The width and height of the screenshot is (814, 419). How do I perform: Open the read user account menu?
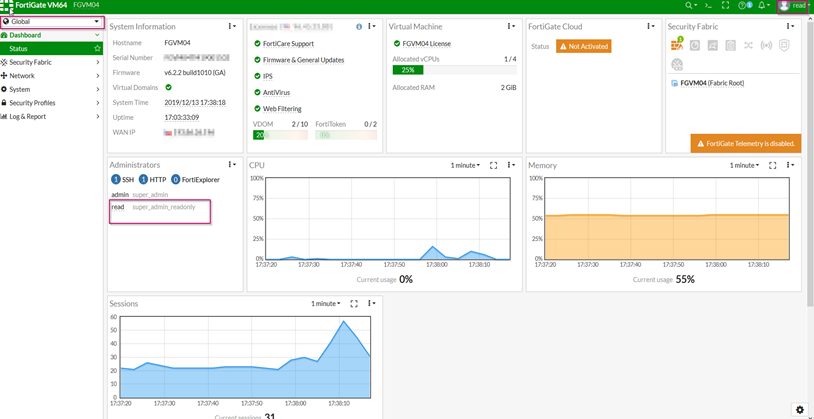pyautogui.click(x=794, y=6)
